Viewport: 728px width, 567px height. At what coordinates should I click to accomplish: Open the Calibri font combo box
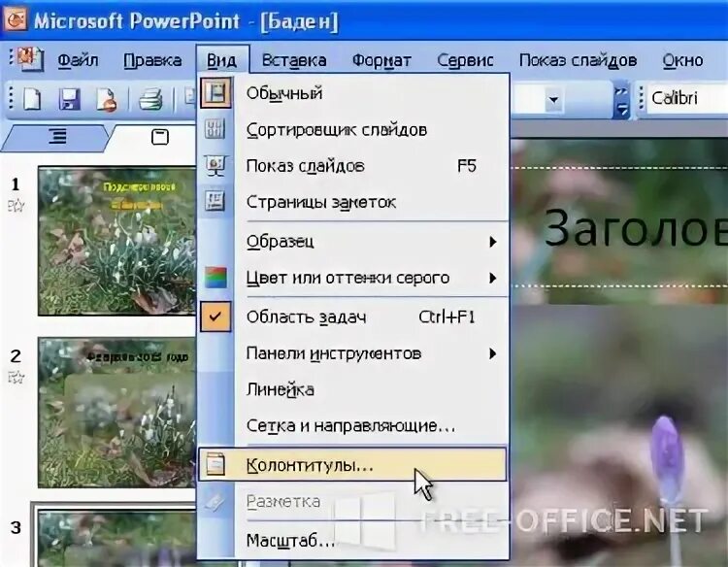(687, 98)
